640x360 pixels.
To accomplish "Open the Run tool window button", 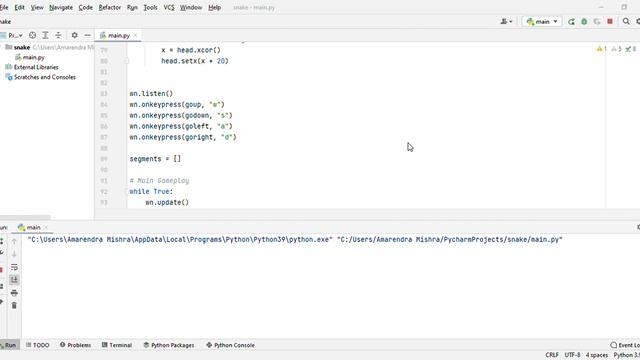I will tap(9, 345).
